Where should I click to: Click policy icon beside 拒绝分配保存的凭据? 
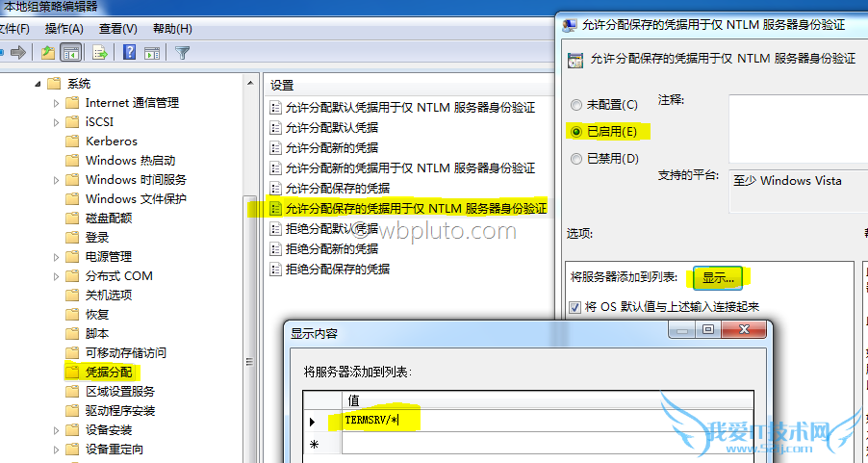point(275,270)
